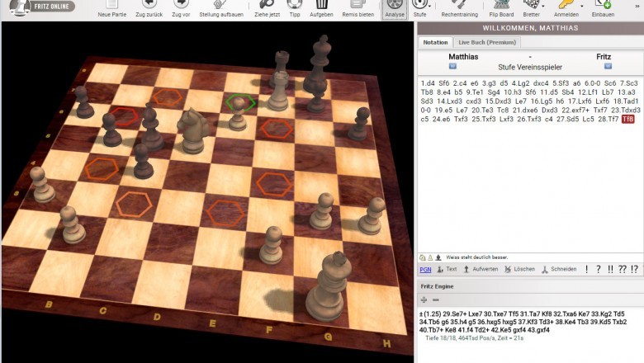Open dropdown under player Fritz
This screenshot has height=363, width=644.
pos(608,66)
